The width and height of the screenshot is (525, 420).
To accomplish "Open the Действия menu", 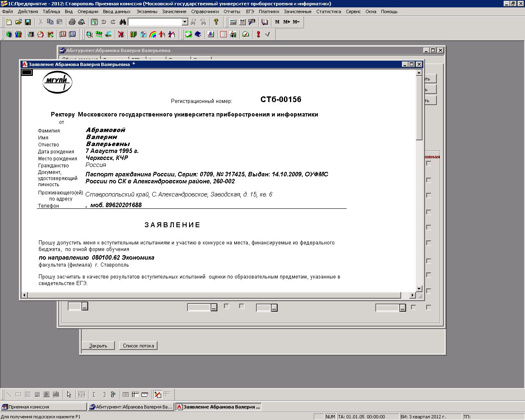I will [x=28, y=11].
